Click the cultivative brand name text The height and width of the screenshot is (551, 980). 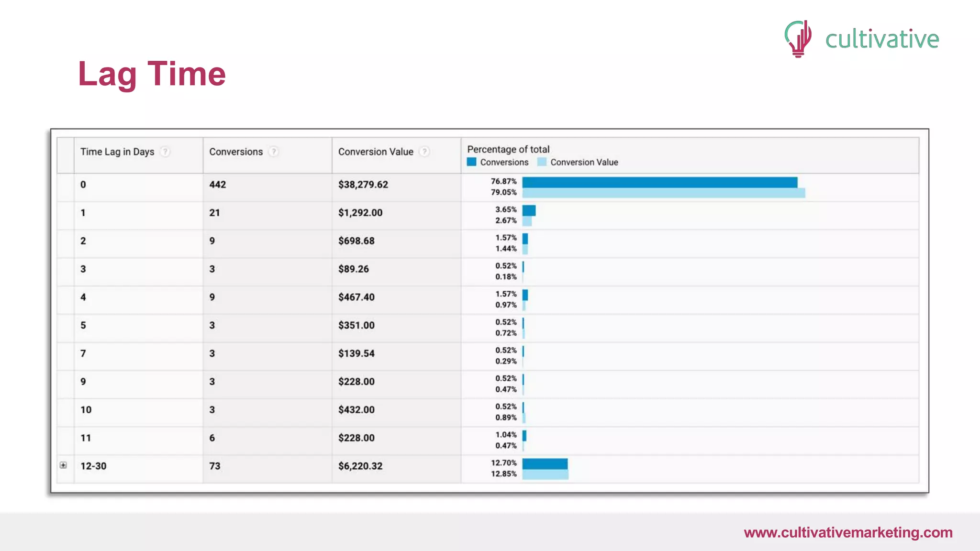click(882, 39)
